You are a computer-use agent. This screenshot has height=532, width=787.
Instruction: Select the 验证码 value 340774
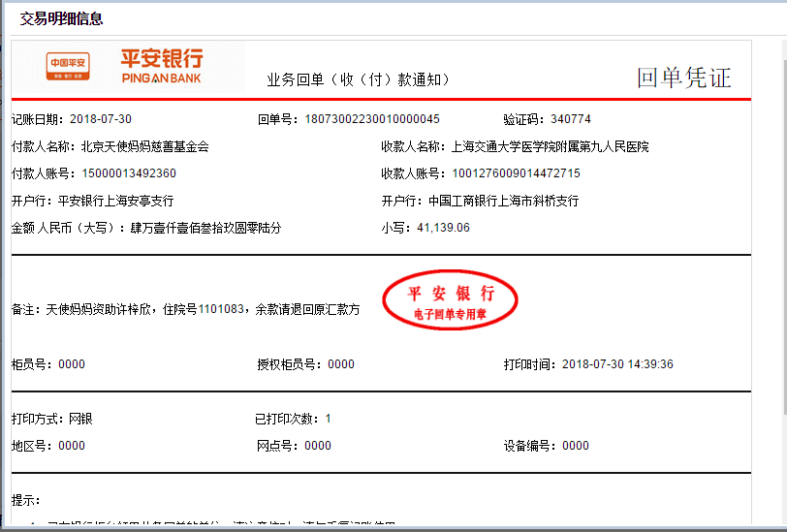[x=571, y=119]
